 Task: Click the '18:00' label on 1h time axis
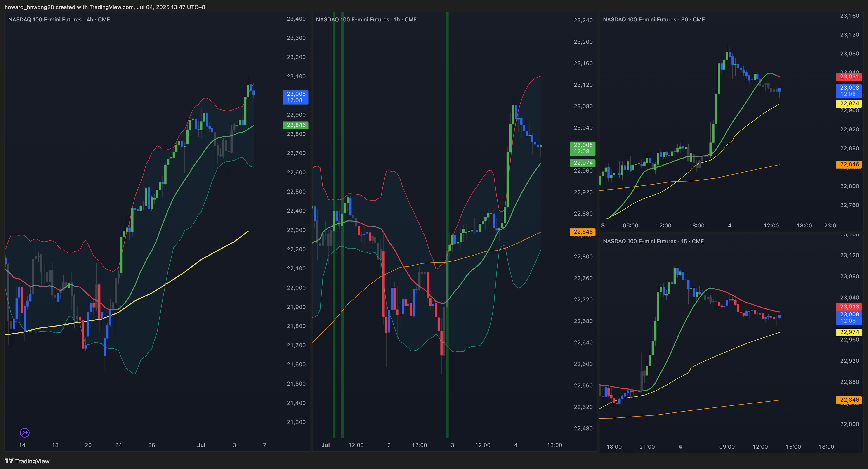click(x=554, y=445)
